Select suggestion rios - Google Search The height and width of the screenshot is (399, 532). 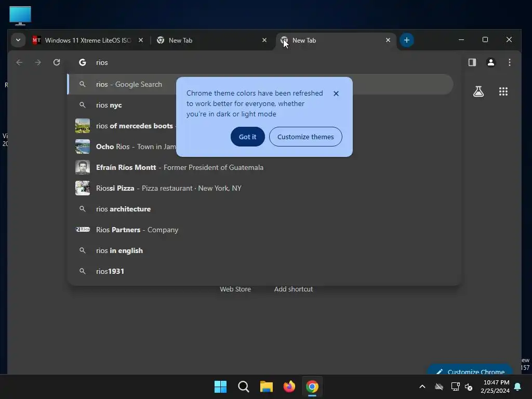click(260, 84)
